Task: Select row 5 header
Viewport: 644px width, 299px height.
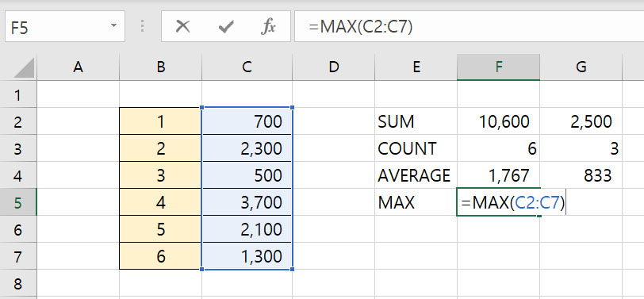Action: coord(18,202)
